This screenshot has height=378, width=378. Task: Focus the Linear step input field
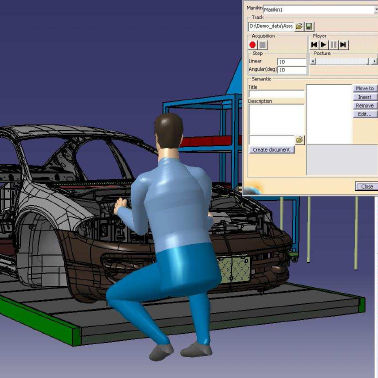292,62
